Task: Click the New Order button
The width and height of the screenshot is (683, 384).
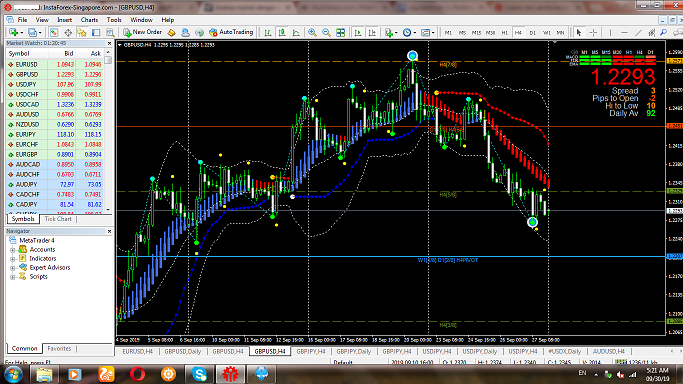Action: [x=142, y=32]
